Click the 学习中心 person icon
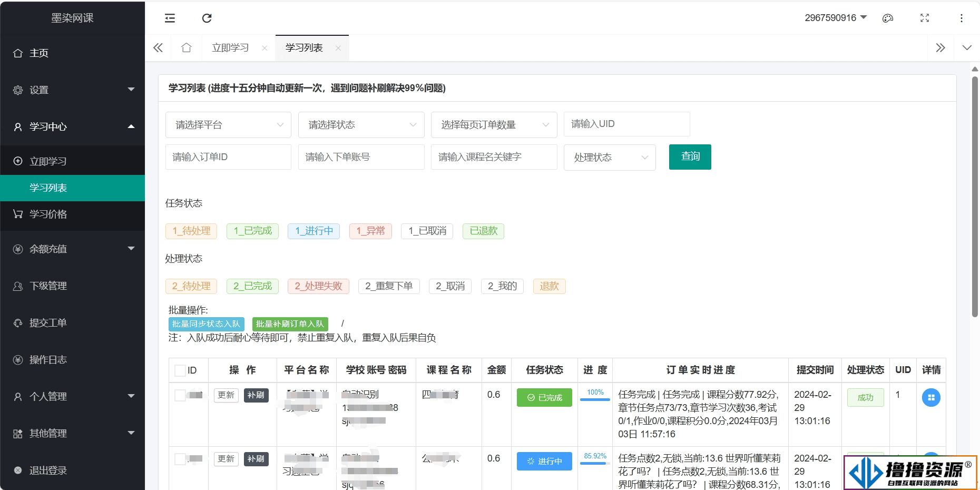 (x=18, y=127)
